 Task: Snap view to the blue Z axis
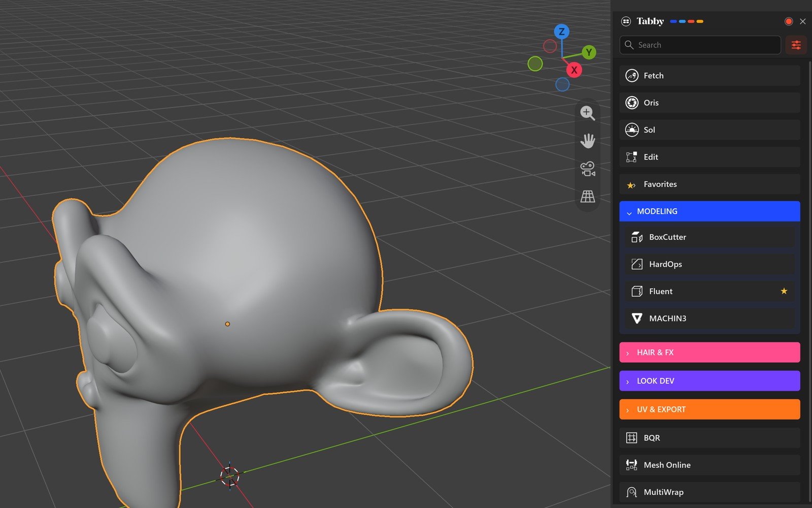(561, 31)
